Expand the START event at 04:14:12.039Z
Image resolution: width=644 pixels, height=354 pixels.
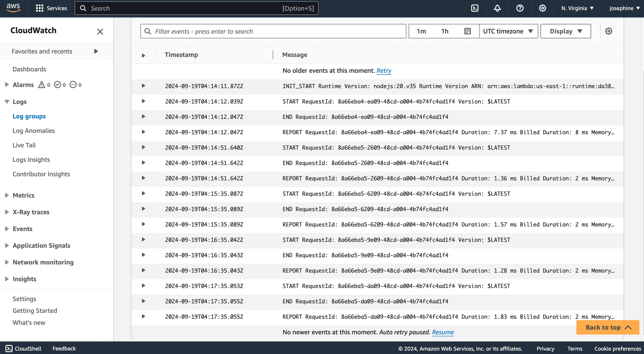point(144,101)
